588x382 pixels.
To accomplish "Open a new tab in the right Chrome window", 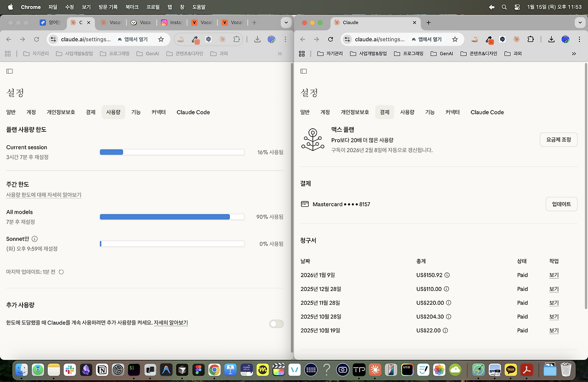I will 429,23.
